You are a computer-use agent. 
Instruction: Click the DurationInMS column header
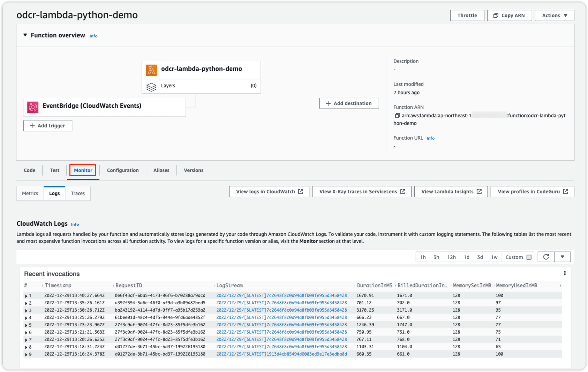coord(375,285)
